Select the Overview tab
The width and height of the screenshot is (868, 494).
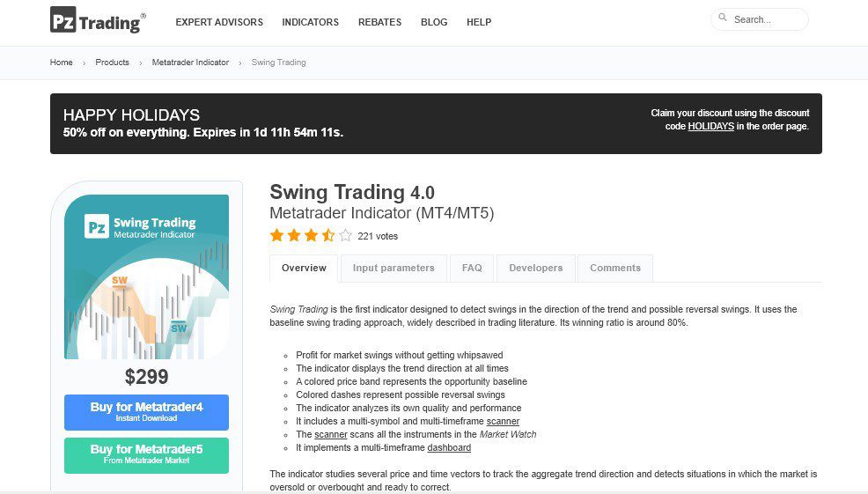click(x=304, y=268)
